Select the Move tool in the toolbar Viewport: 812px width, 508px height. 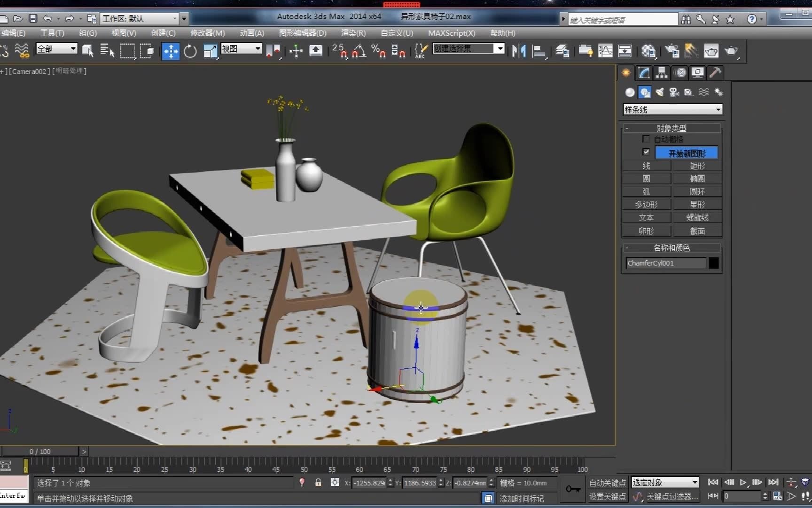click(171, 51)
